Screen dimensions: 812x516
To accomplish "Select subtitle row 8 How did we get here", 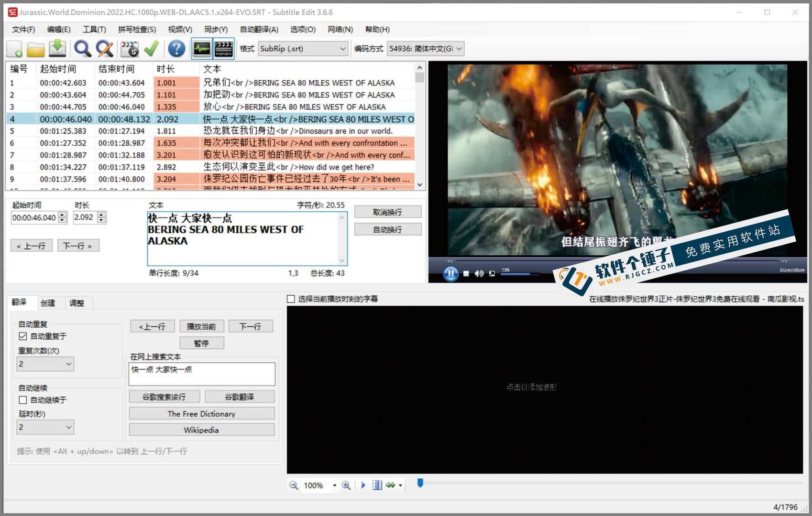I will (210, 167).
